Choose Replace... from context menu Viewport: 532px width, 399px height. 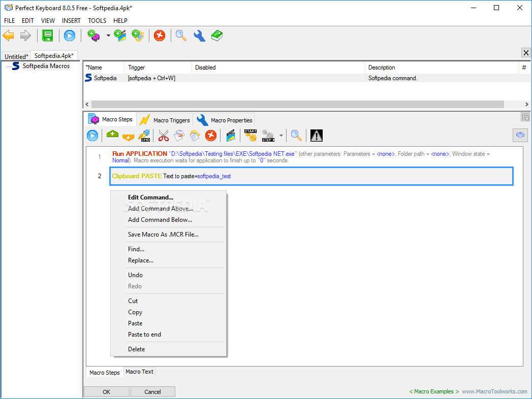tap(140, 260)
